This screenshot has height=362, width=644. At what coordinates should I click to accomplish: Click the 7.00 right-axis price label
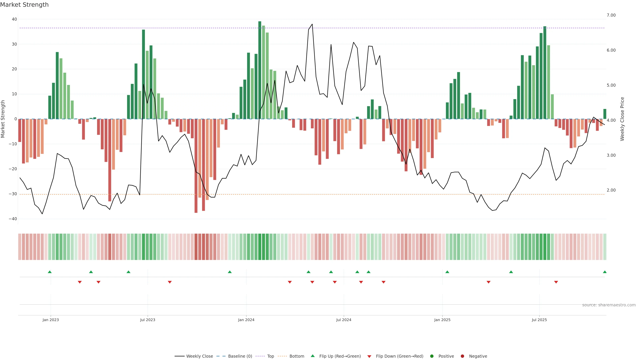tap(611, 15)
